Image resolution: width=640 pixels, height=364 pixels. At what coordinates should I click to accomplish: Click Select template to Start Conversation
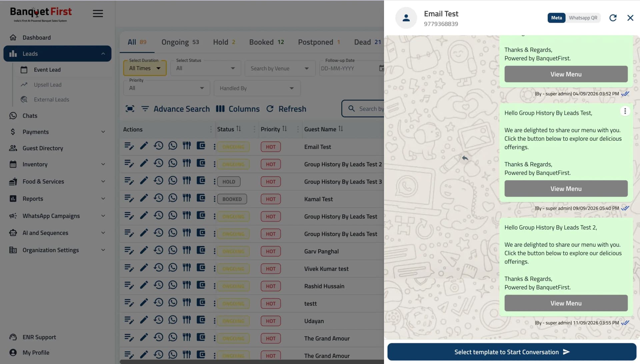click(512, 352)
